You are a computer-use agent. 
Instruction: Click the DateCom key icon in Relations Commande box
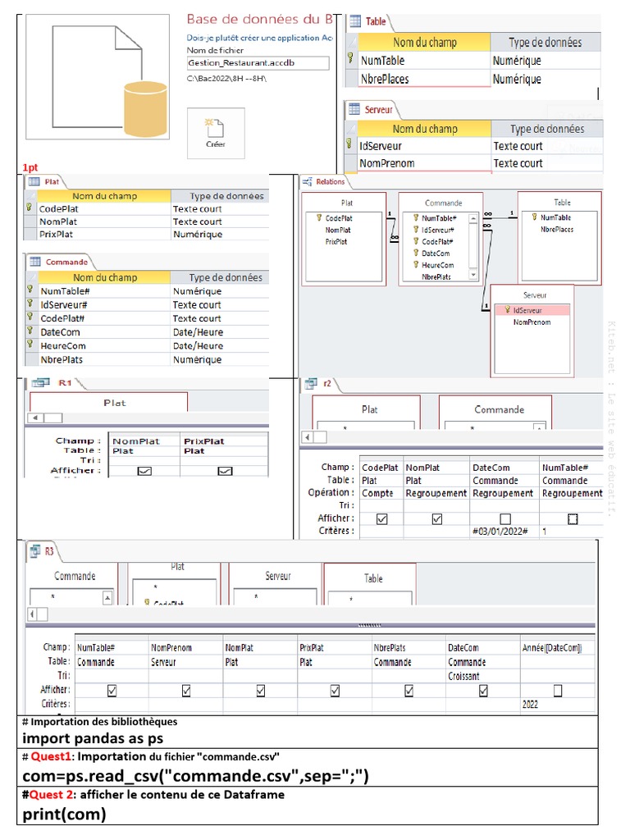pyautogui.click(x=416, y=253)
